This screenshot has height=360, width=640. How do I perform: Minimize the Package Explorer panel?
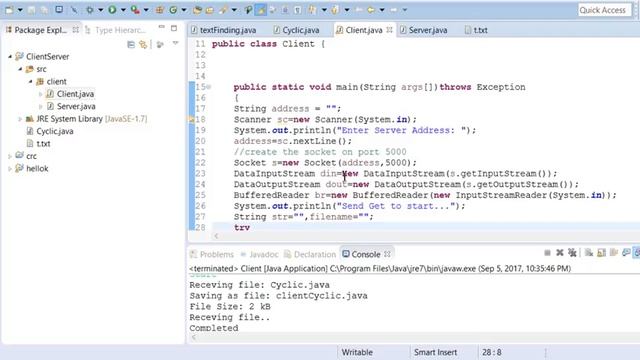[x=162, y=27]
